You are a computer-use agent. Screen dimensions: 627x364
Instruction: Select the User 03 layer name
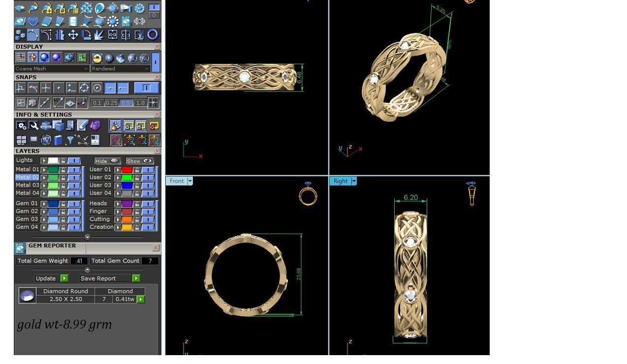tap(100, 185)
